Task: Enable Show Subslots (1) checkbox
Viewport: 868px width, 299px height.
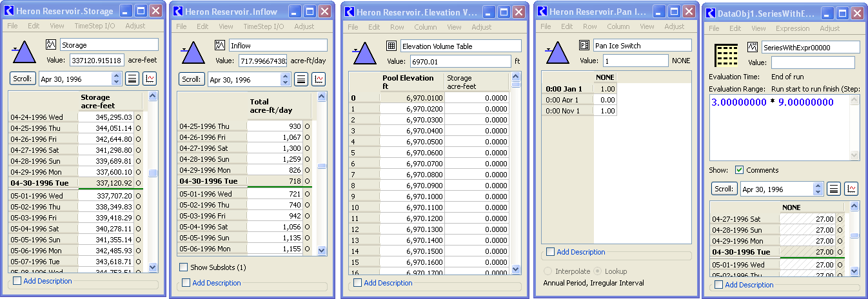Action: click(x=184, y=267)
